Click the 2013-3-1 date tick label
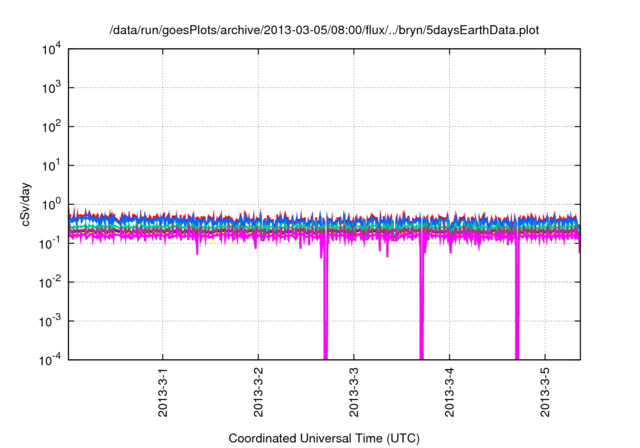Viewport: 640px width, 448px height. point(162,392)
